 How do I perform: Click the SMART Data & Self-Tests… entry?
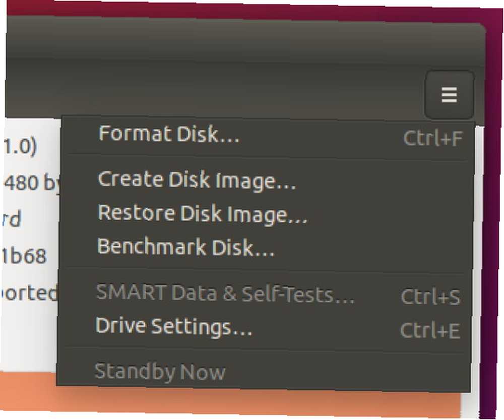coord(225,294)
